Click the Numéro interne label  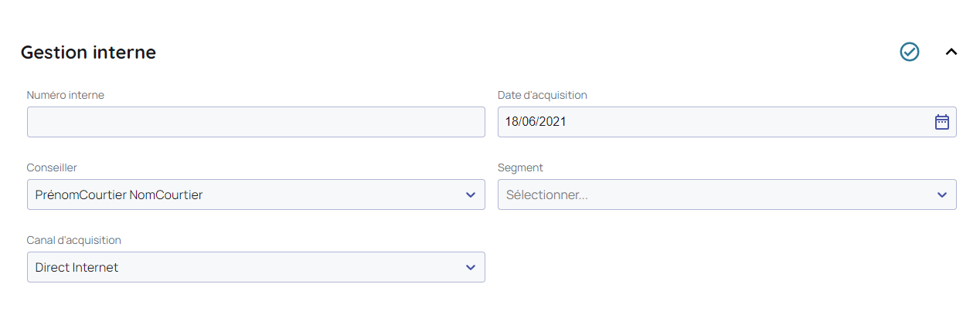point(66,95)
